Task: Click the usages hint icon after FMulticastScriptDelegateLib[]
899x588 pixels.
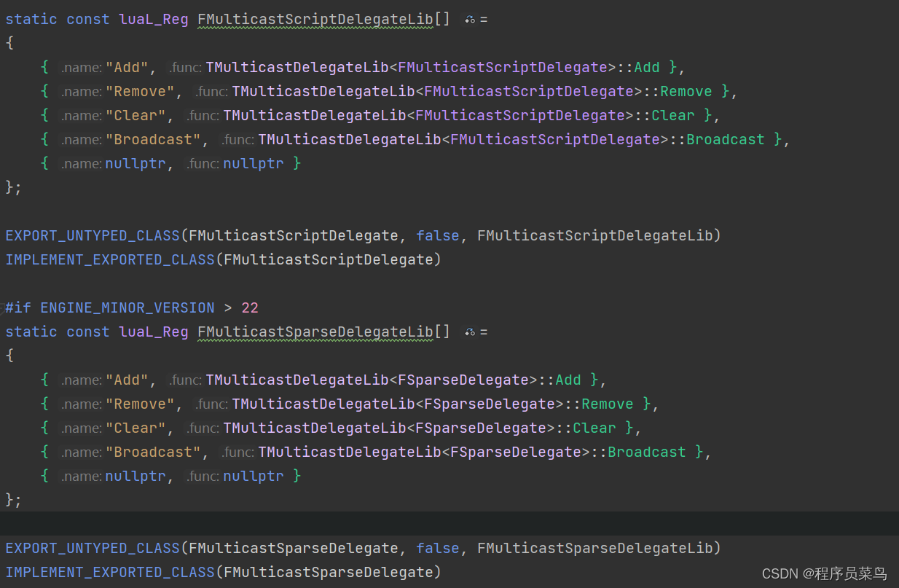Action: (x=470, y=20)
